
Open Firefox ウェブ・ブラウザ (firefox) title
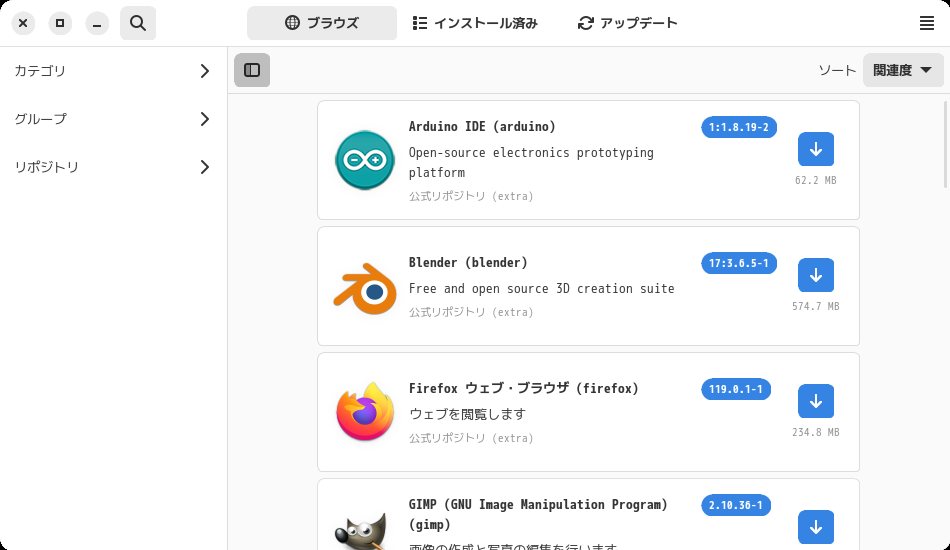point(523,388)
